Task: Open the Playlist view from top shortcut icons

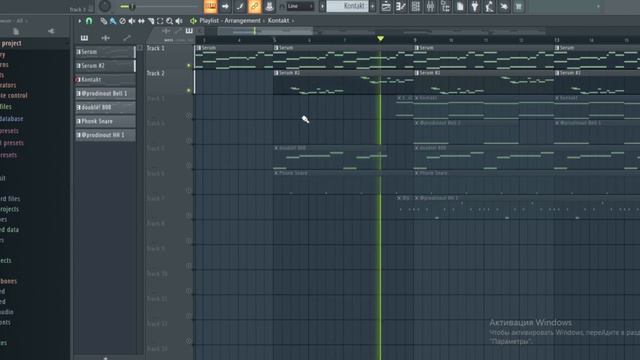Action: [386, 7]
